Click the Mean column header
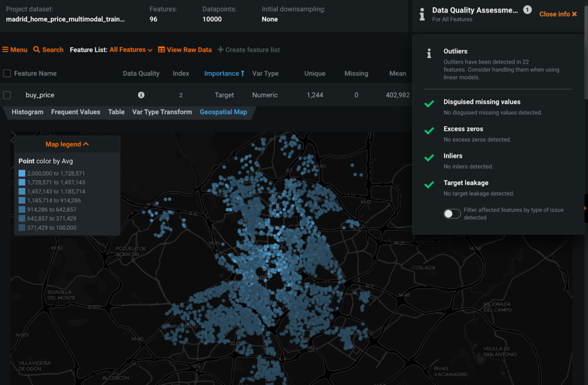 (397, 73)
